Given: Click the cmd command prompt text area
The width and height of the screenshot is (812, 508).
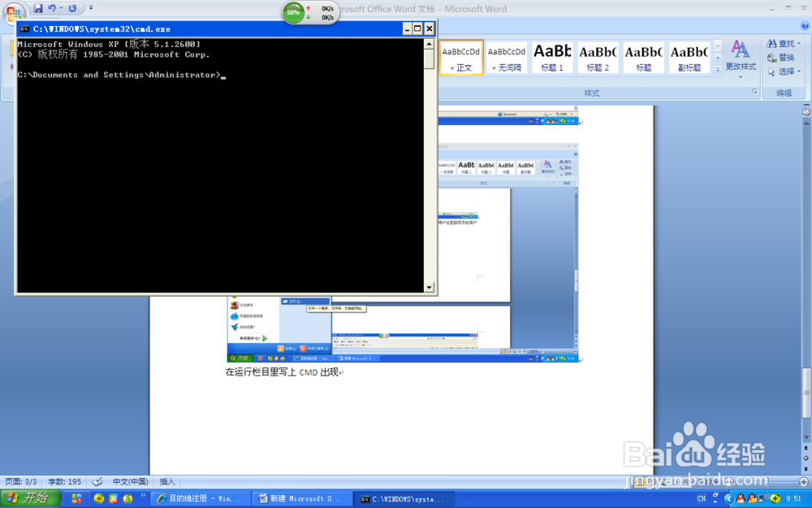Looking at the screenshot, I should 220,166.
